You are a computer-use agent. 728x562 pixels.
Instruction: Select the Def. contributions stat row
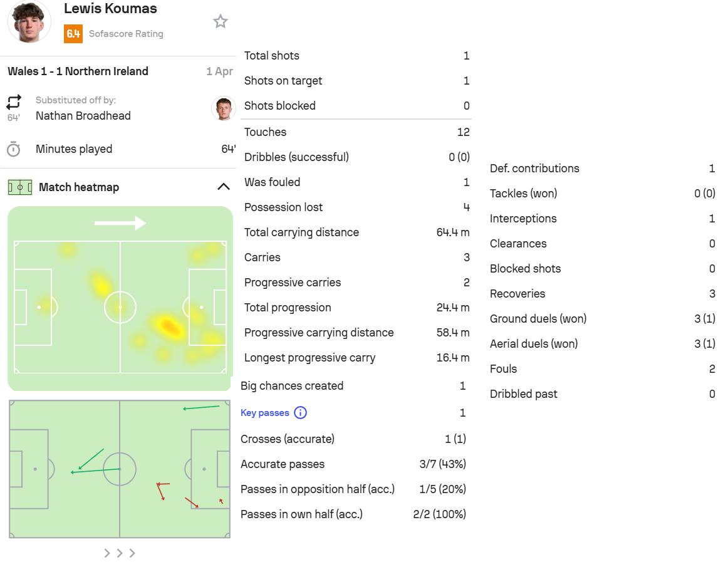coord(602,169)
